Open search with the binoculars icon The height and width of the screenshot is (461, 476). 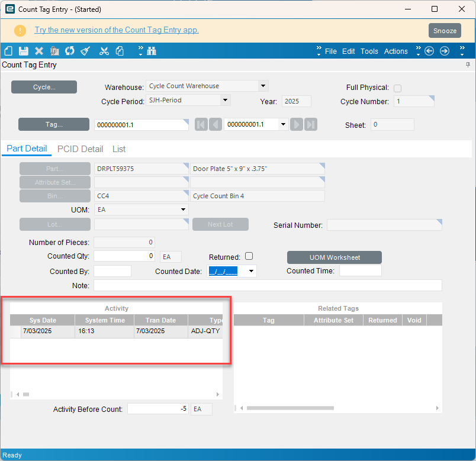click(152, 51)
